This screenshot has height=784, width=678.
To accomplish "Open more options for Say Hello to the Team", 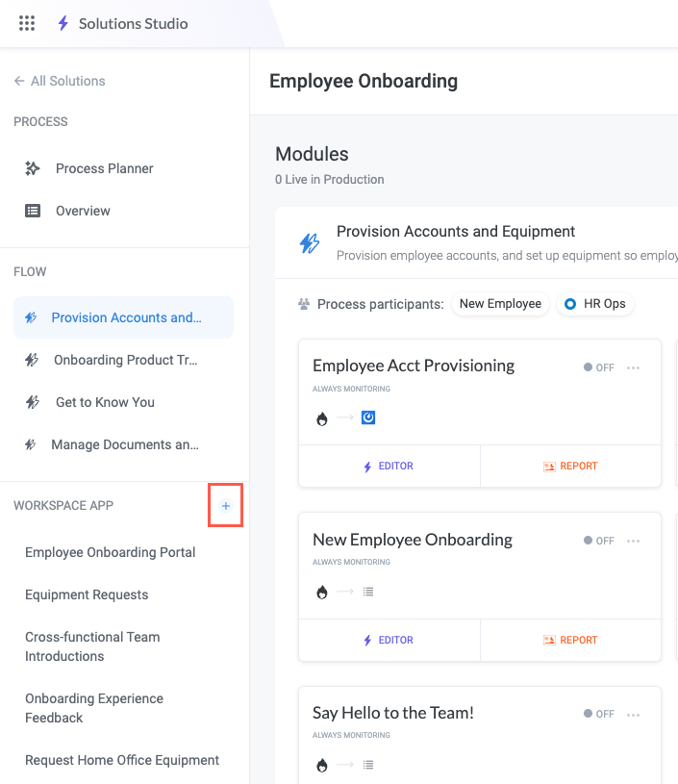I will point(634,714).
